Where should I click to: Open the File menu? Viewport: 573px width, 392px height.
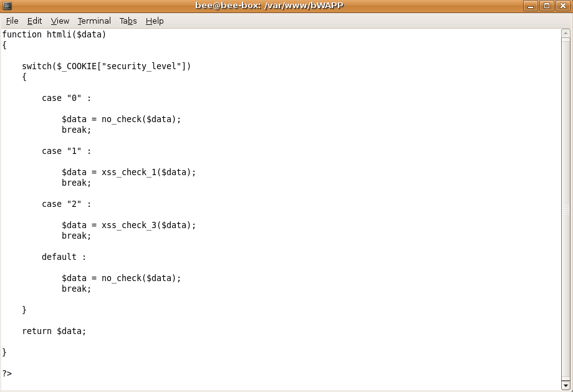[12, 21]
